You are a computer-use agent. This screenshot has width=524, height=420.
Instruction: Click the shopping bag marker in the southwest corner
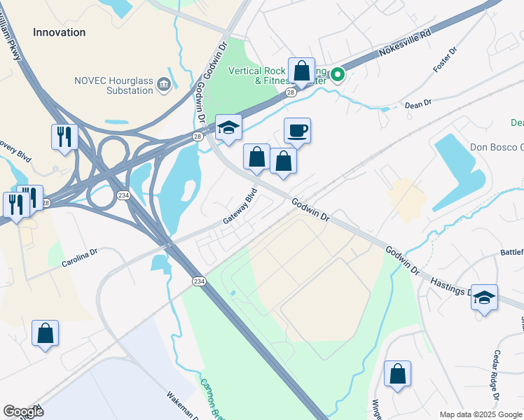[45, 335]
